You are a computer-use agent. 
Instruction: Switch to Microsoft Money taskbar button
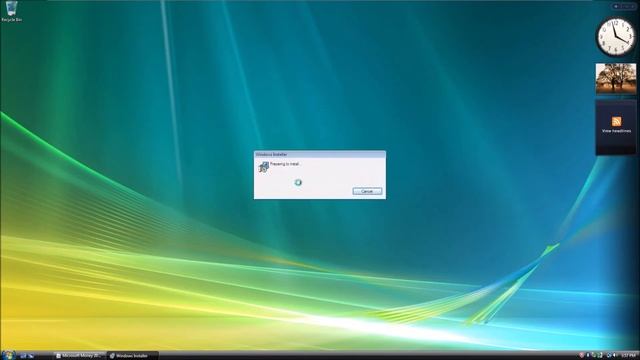pyautogui.click(x=80, y=356)
